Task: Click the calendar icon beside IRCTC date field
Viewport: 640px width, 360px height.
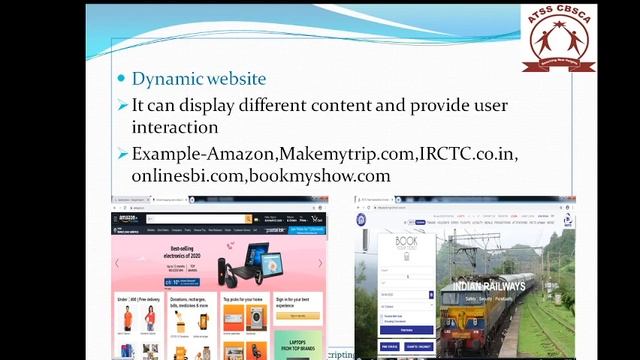Action: click(431, 294)
